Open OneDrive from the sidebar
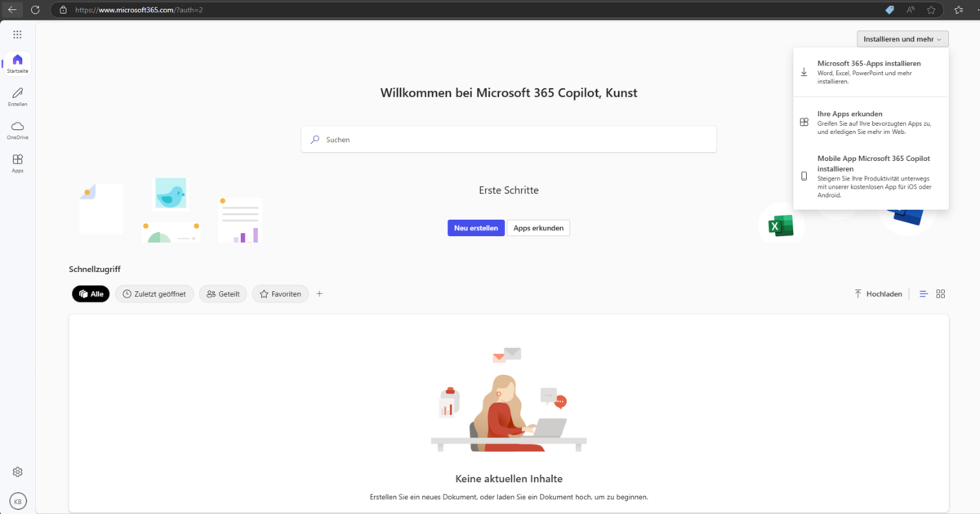 (17, 129)
